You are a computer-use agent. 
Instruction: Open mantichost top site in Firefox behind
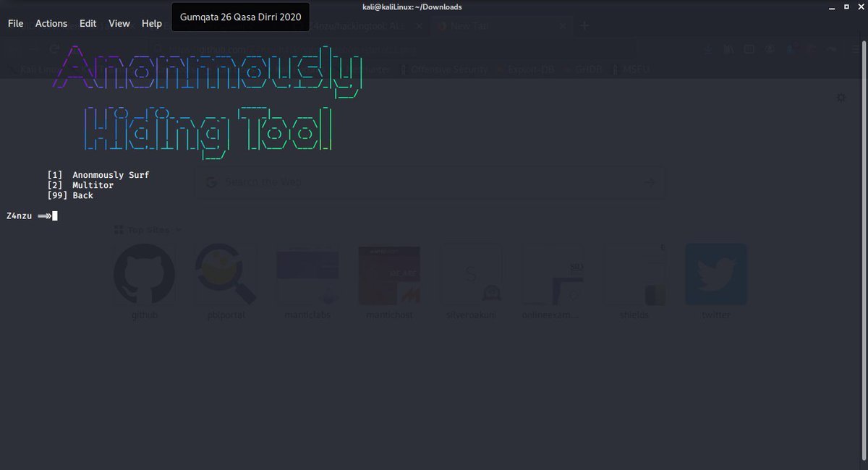coord(389,282)
